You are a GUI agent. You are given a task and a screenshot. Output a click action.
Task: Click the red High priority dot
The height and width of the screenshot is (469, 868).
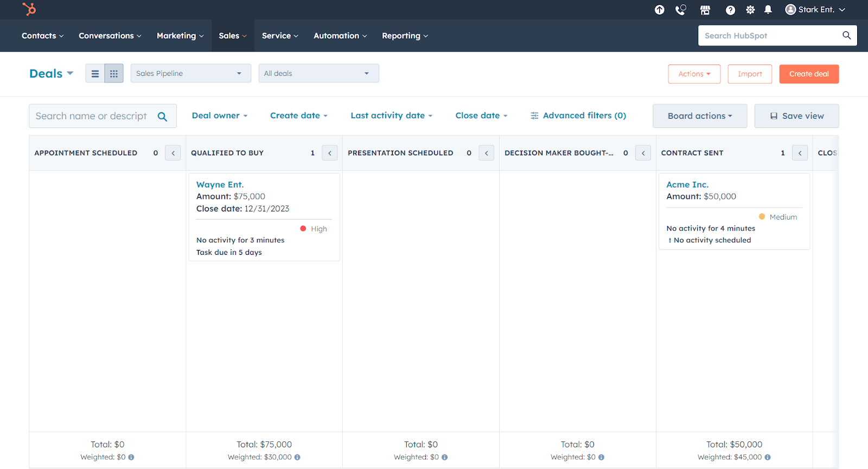(303, 229)
